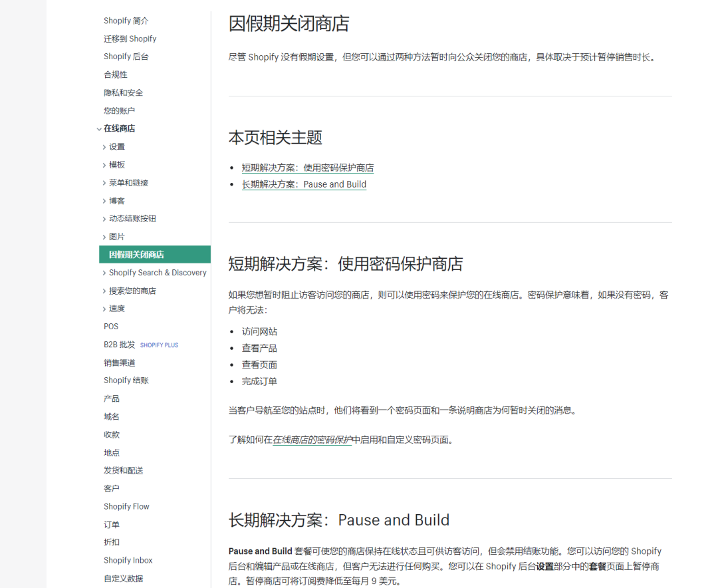Image resolution: width=718 pixels, height=588 pixels.
Task: Open 客户 sidebar item
Action: click(x=111, y=488)
